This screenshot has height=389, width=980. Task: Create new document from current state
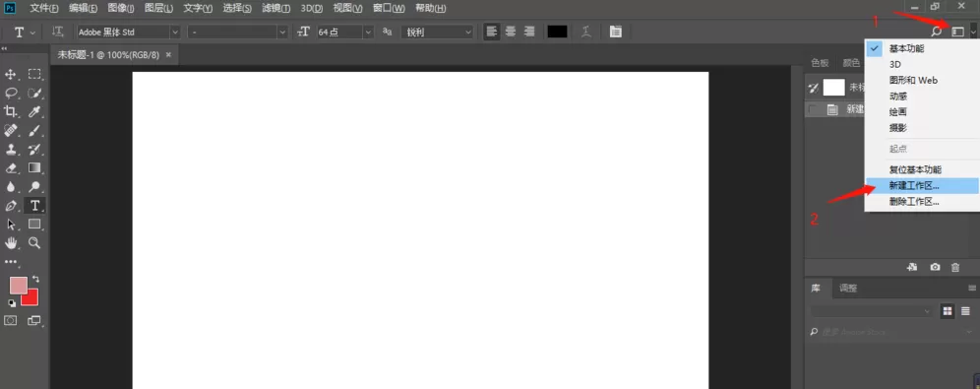(912, 267)
